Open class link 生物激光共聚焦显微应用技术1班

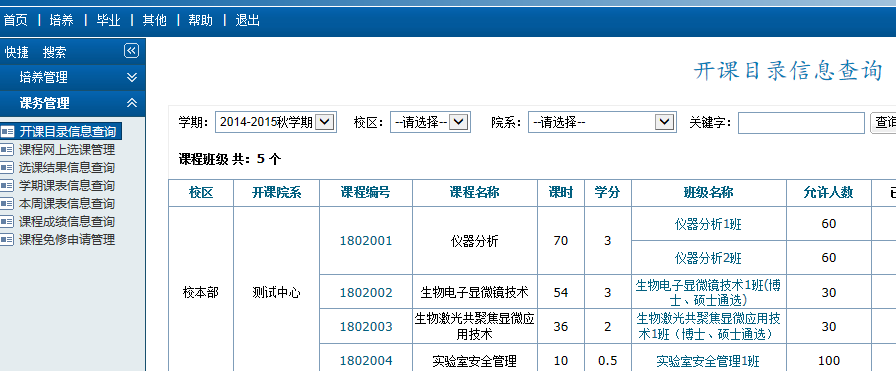click(708, 326)
